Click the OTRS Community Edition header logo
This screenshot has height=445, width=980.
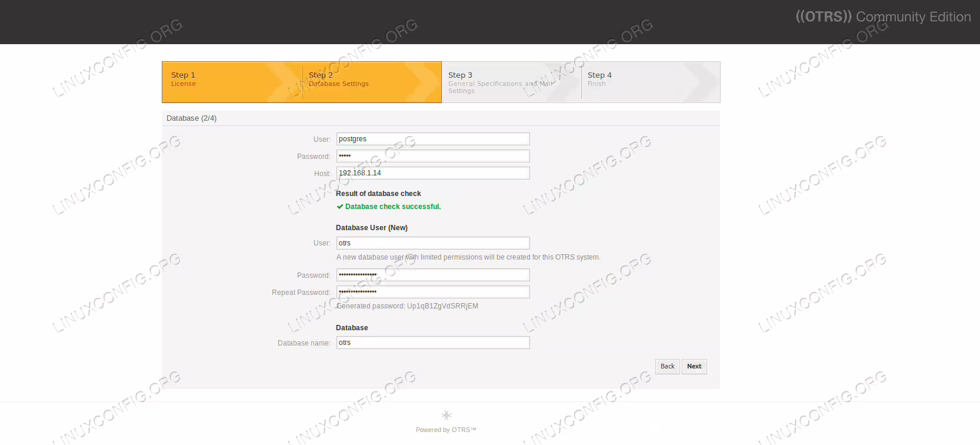[883, 16]
